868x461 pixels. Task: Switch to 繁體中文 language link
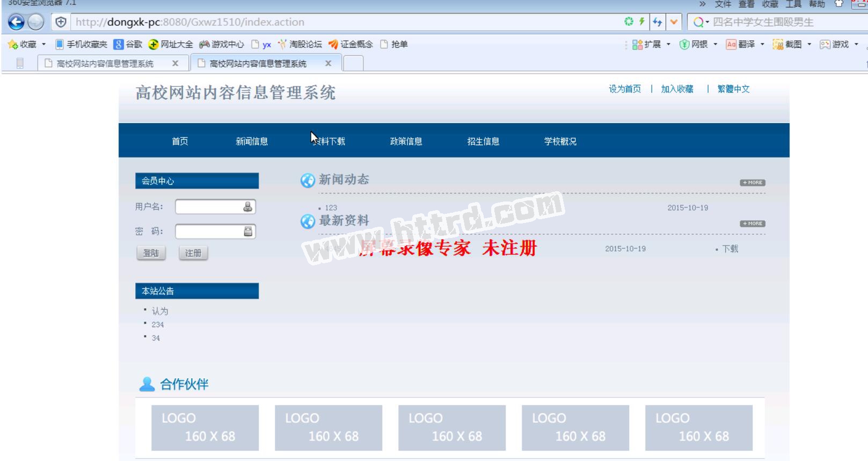click(x=733, y=89)
